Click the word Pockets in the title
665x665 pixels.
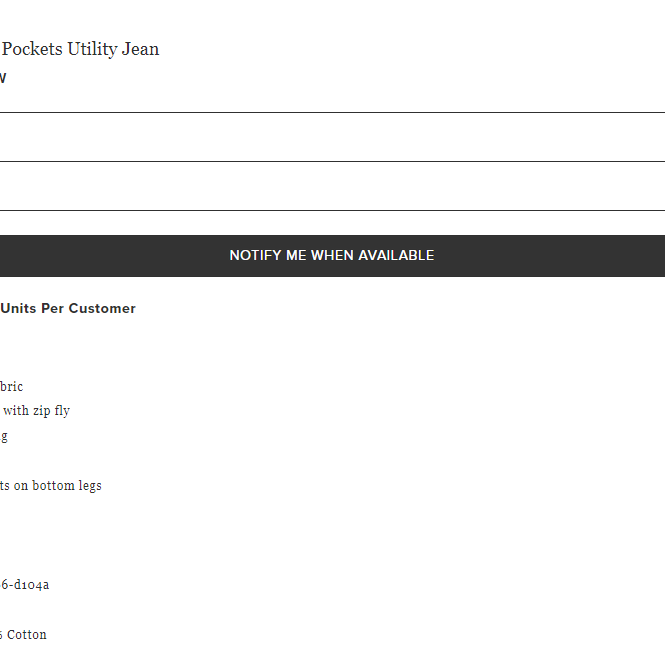(32, 49)
